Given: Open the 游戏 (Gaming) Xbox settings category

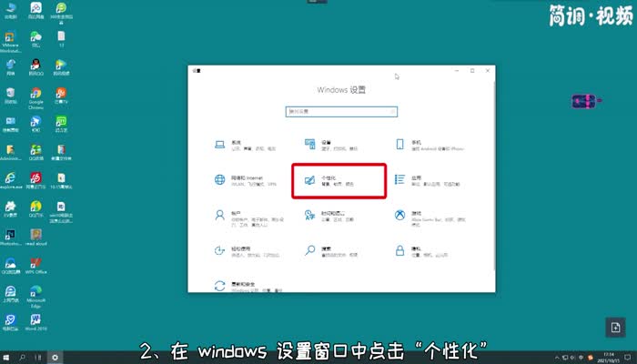Looking at the screenshot, I should [x=429, y=218].
